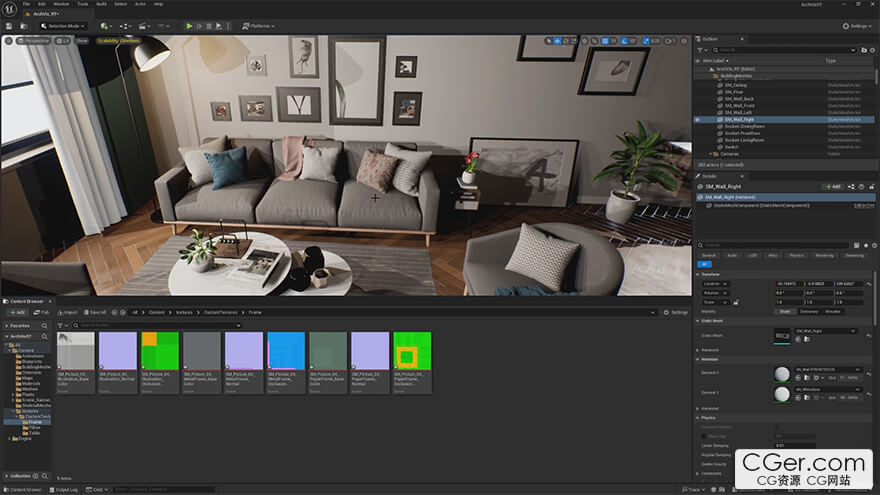Viewport: 880px width, 495px height.
Task: Click the Save All button
Action: (x=94, y=312)
